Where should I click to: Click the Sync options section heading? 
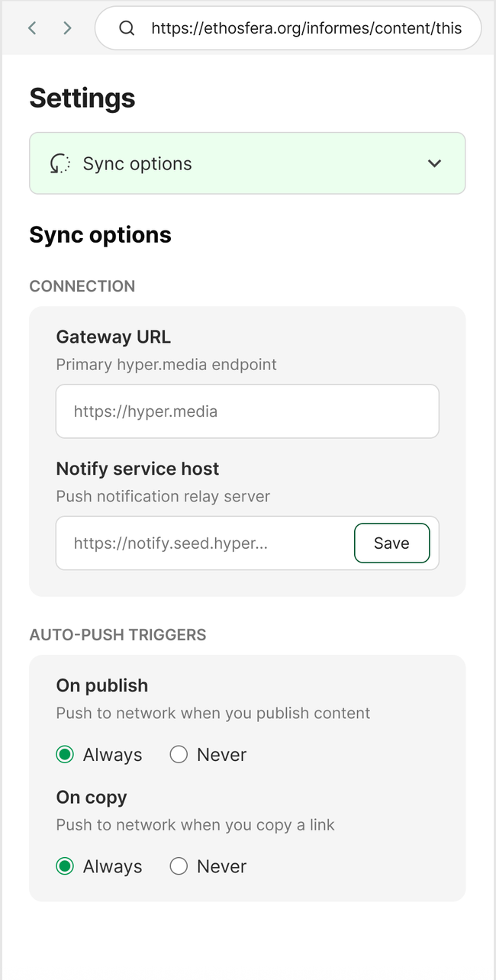[100, 235]
